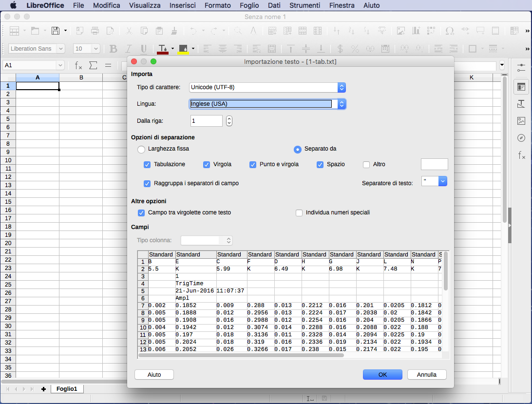Open the sidebar Gallery icon

pyautogui.click(x=521, y=121)
